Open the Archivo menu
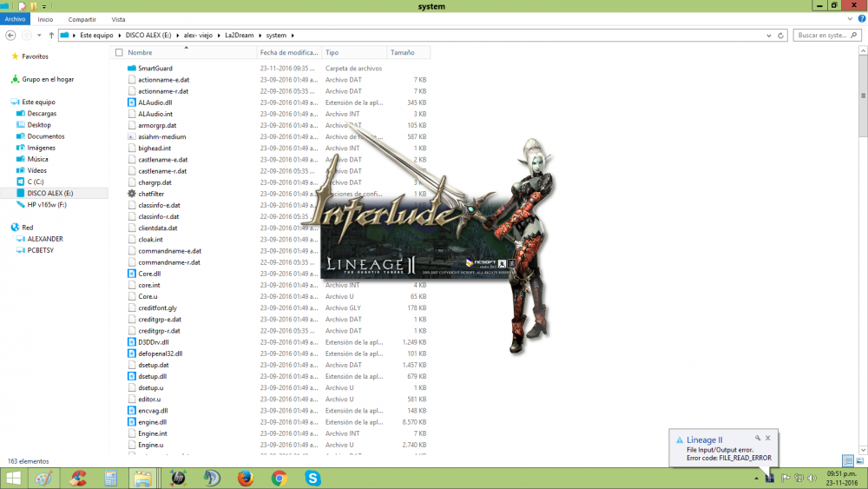 pyautogui.click(x=16, y=19)
